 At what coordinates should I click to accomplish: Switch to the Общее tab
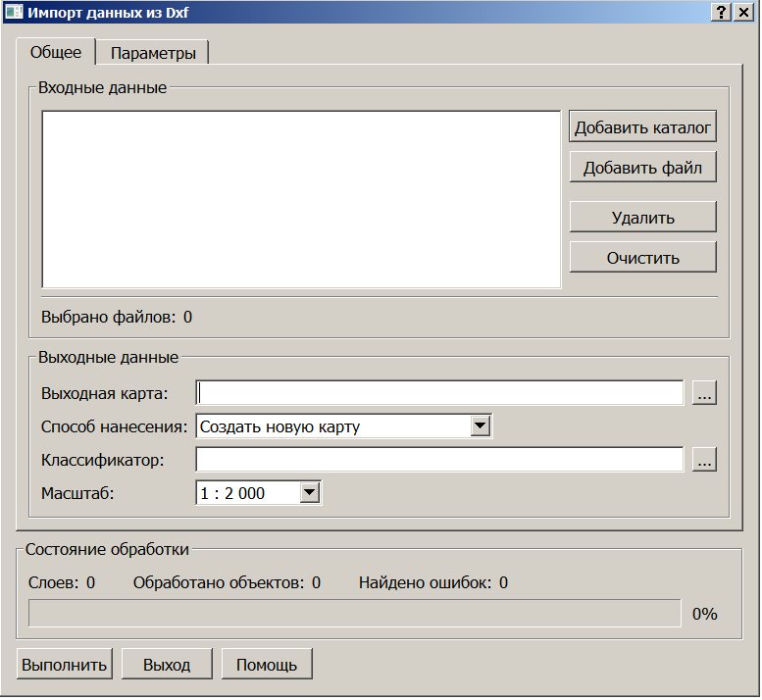(x=56, y=52)
